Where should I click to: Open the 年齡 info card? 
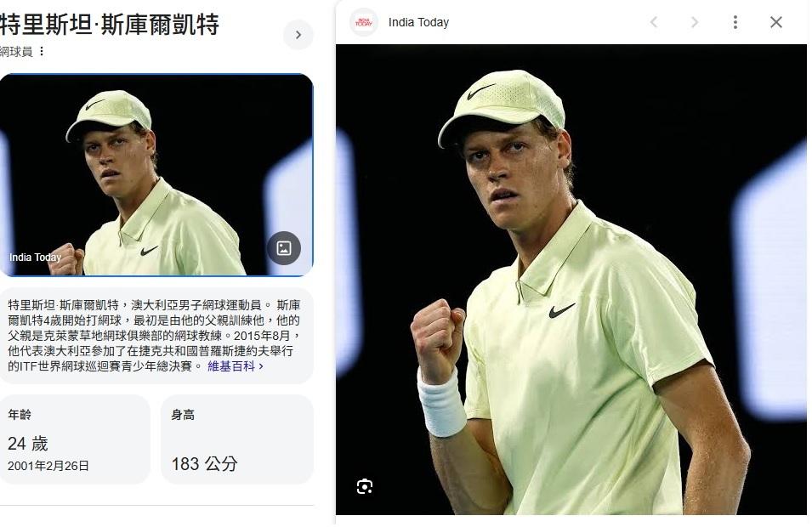pos(75,439)
